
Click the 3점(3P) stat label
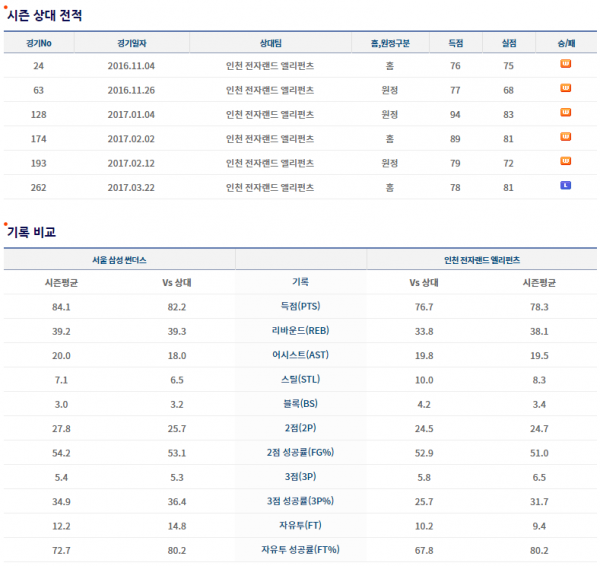tap(300, 477)
